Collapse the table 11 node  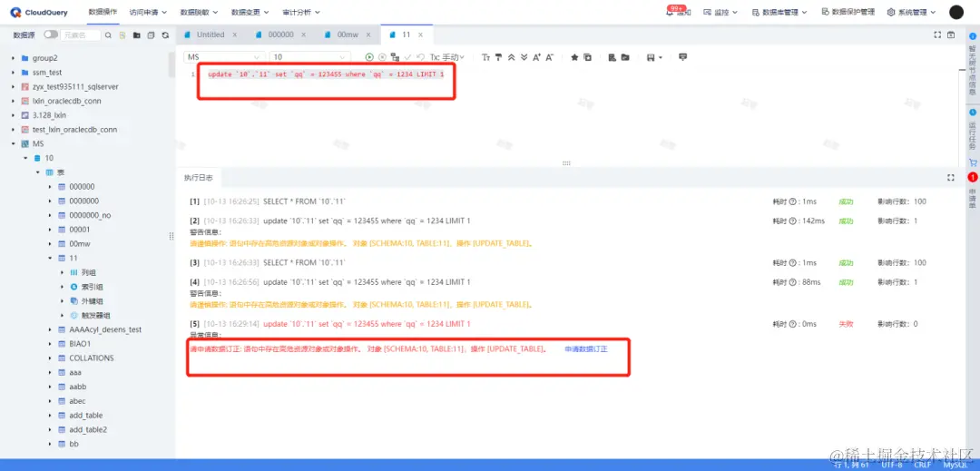[50, 258]
